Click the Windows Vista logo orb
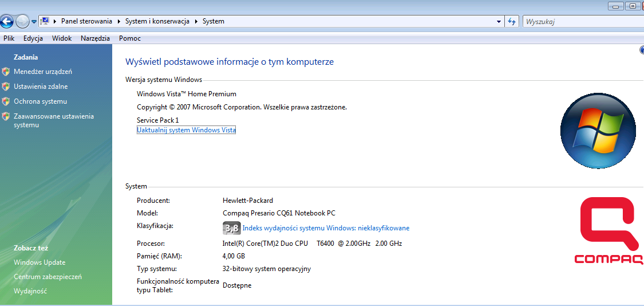644x306 pixels. pyautogui.click(x=598, y=131)
